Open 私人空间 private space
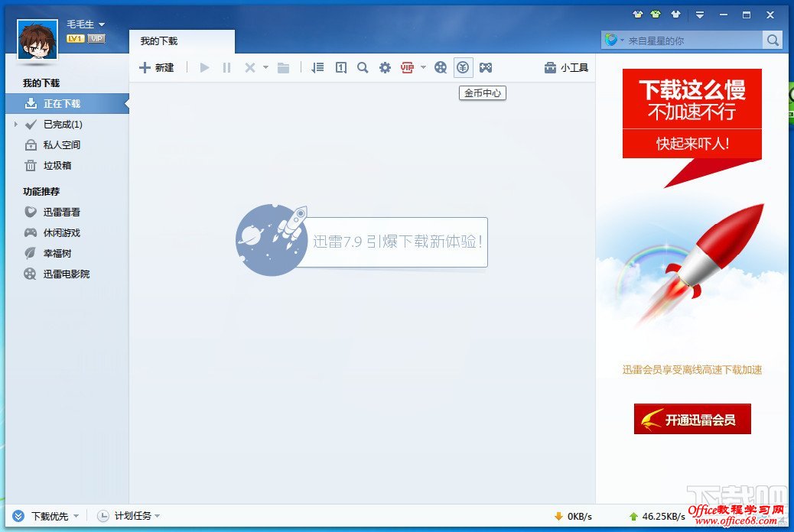Screen dimensions: 794x532 pyautogui.click(x=53, y=144)
